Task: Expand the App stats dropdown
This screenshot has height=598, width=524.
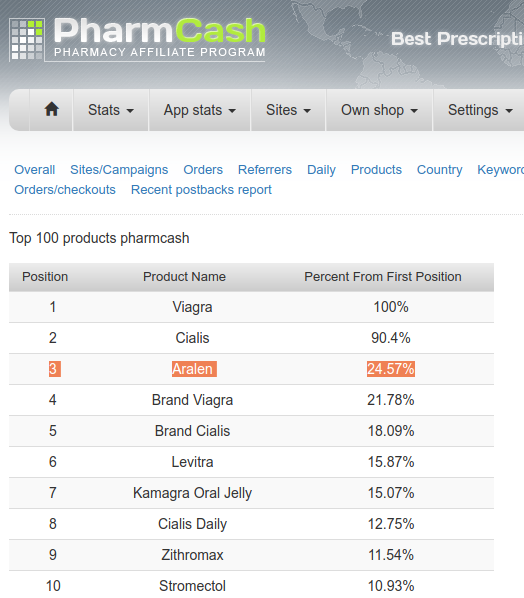Action: [200, 110]
